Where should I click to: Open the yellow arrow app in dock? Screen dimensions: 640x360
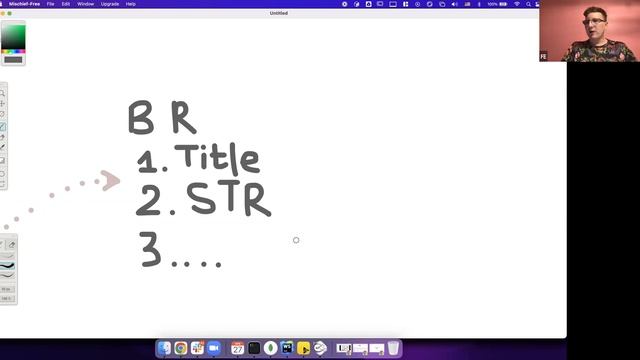pyautogui.click(x=304, y=348)
